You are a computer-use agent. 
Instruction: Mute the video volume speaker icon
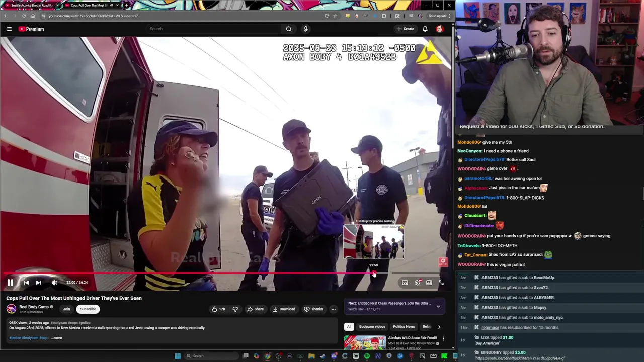tap(54, 283)
